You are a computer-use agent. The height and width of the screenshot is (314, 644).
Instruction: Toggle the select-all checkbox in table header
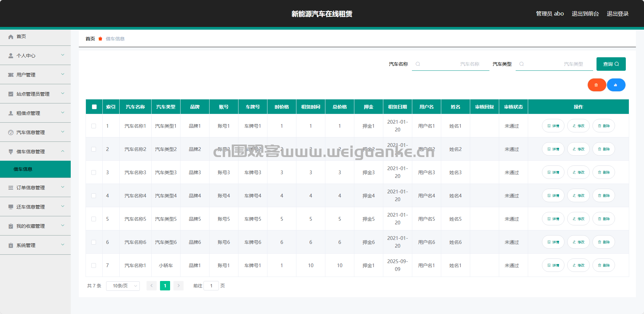pos(94,107)
